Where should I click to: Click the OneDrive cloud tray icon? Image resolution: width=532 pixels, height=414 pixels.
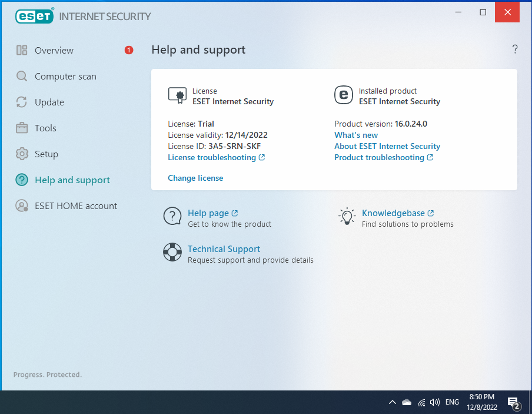pyautogui.click(x=407, y=402)
